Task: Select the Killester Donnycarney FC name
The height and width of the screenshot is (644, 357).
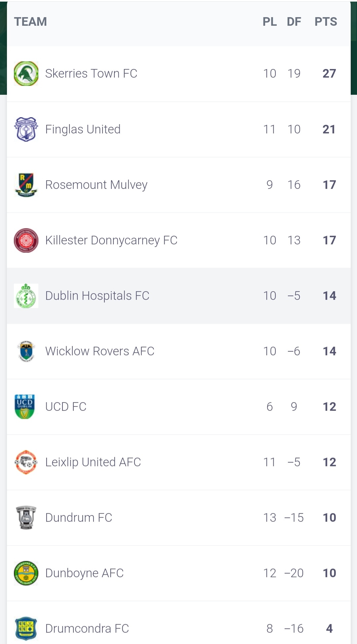Action: click(111, 240)
